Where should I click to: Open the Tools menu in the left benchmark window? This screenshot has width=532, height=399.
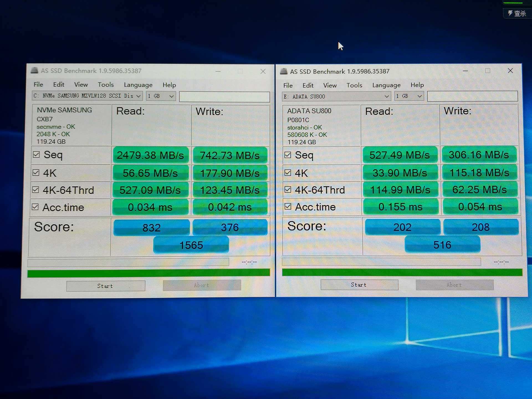point(105,85)
